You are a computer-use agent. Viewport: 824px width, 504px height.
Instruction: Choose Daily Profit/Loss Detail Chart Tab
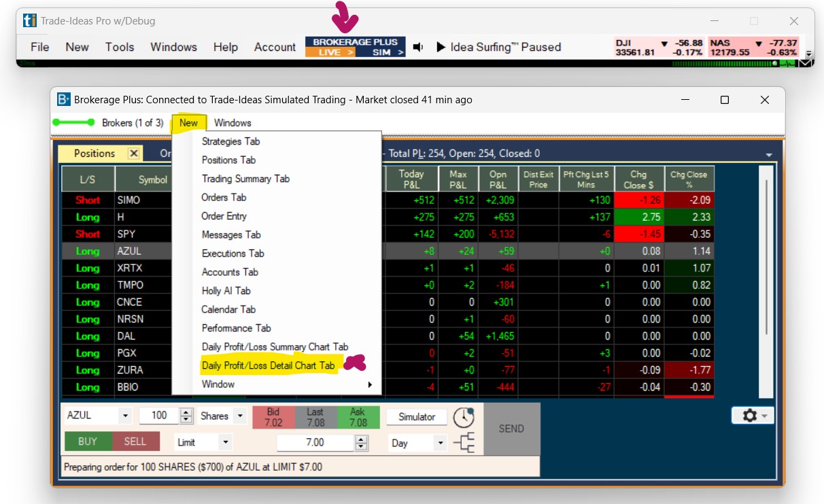click(x=268, y=365)
